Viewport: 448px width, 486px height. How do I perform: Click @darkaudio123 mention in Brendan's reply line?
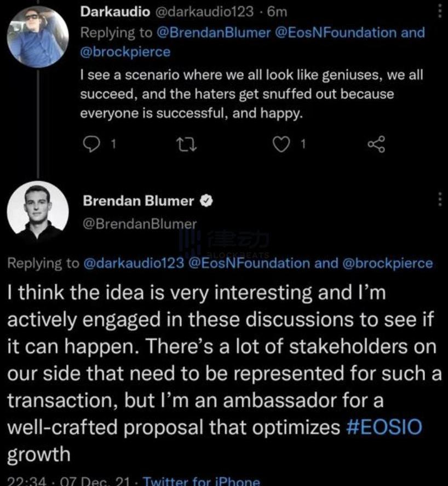point(134,263)
